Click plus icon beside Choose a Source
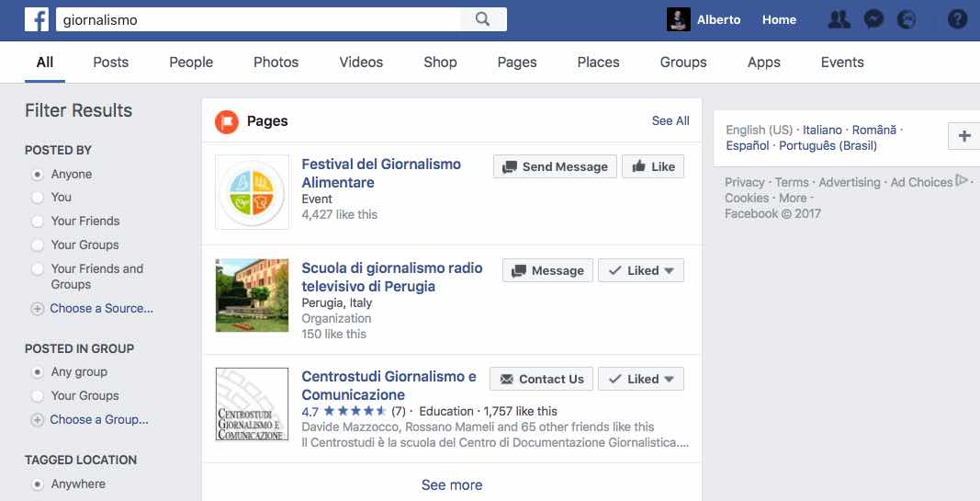Screen dimensions: 980x501 coord(38,309)
